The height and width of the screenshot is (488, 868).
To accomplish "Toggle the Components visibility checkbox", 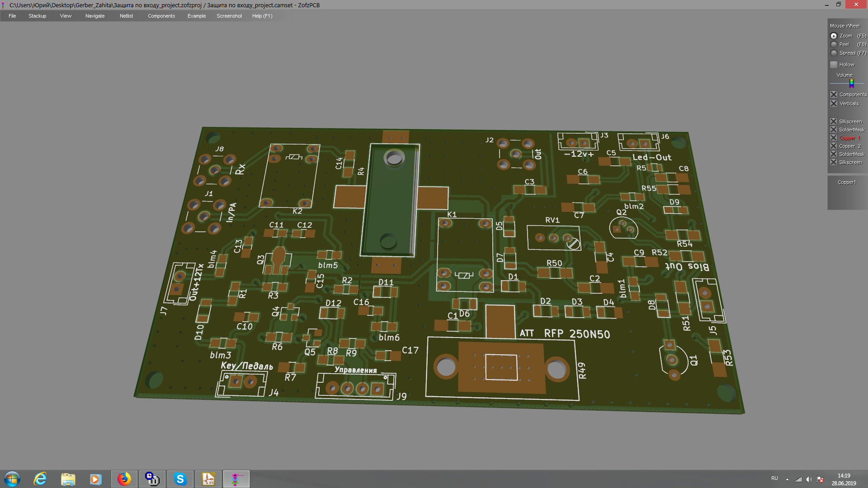I will [x=834, y=94].
